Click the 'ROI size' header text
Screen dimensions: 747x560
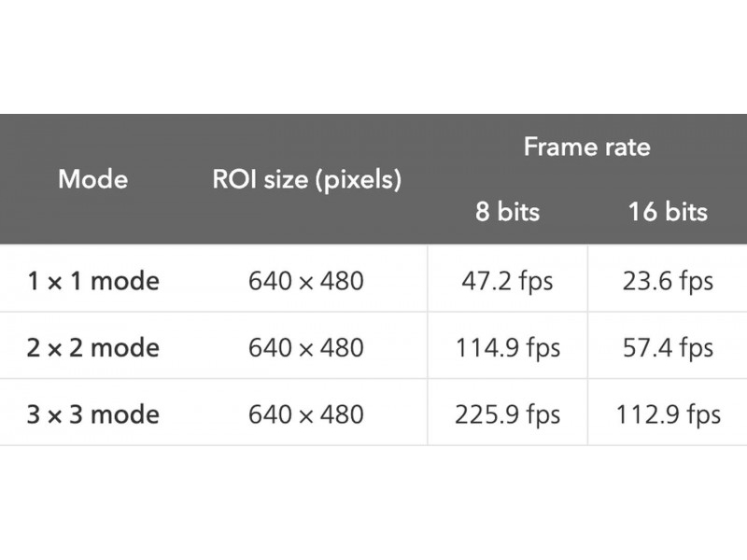coord(263,178)
